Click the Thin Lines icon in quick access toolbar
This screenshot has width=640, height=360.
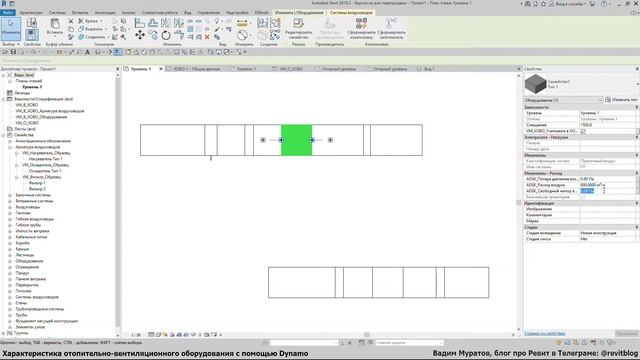[118, 52]
